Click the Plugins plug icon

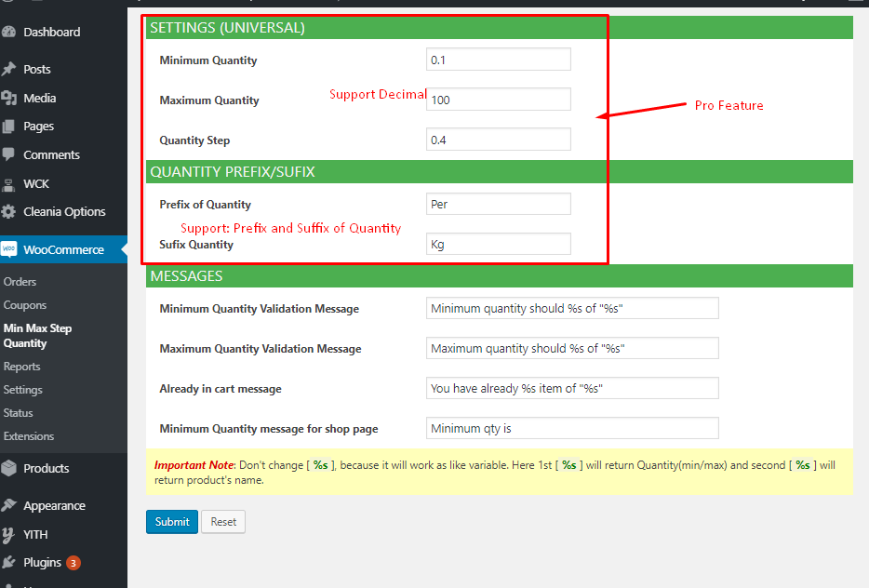[x=9, y=562]
